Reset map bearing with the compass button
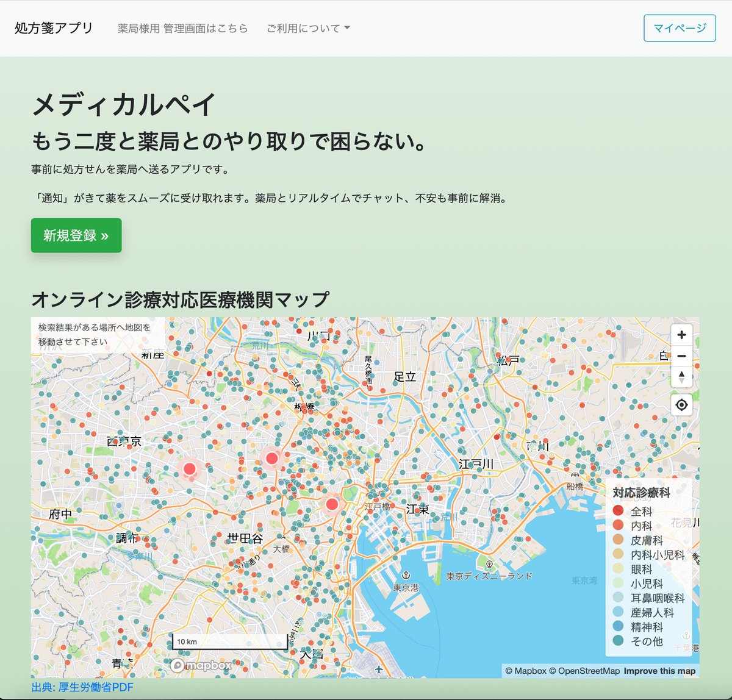Viewport: 732px width, 700px height. pos(681,377)
